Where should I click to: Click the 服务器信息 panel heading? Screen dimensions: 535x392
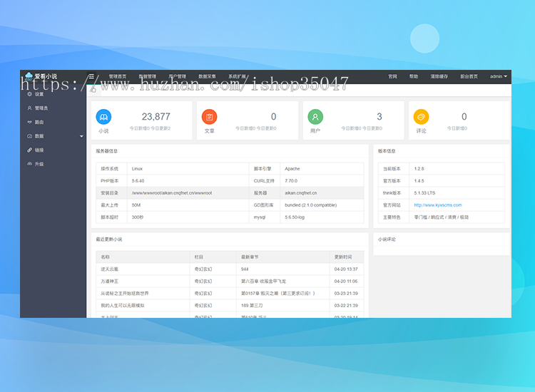click(107, 151)
